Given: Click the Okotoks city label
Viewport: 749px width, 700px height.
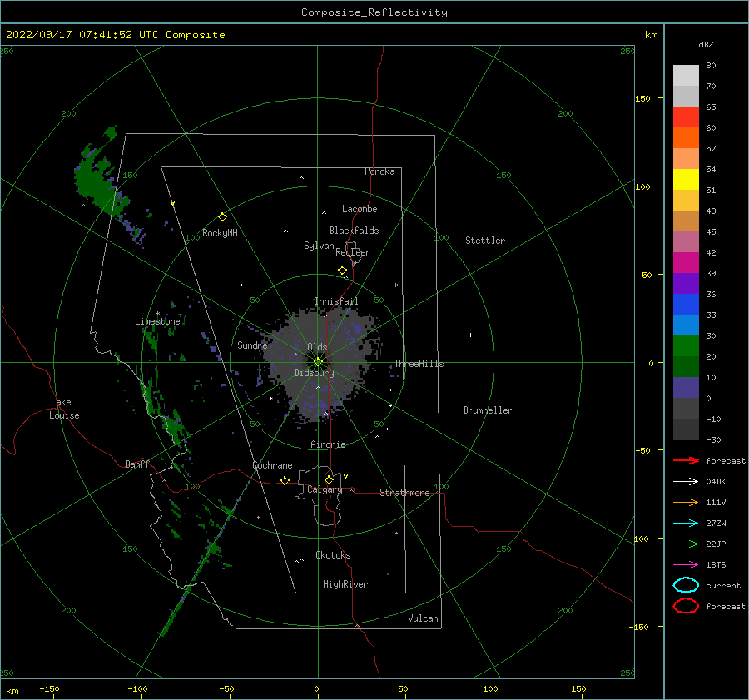Looking at the screenshot, I should point(333,555).
